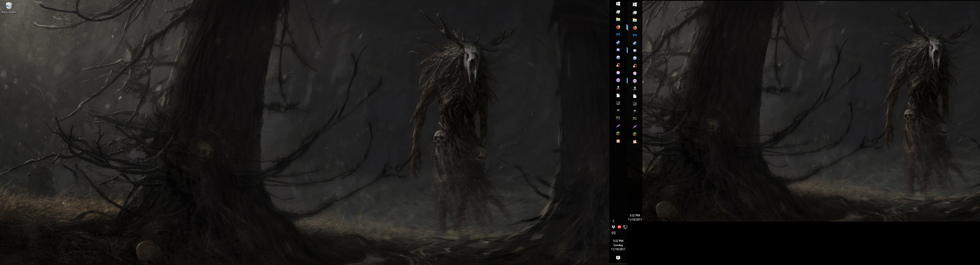Image resolution: width=980 pixels, height=265 pixels.
Task: Launch NVIDIA GeForce icon on primary taskbar
Action: click(618, 103)
